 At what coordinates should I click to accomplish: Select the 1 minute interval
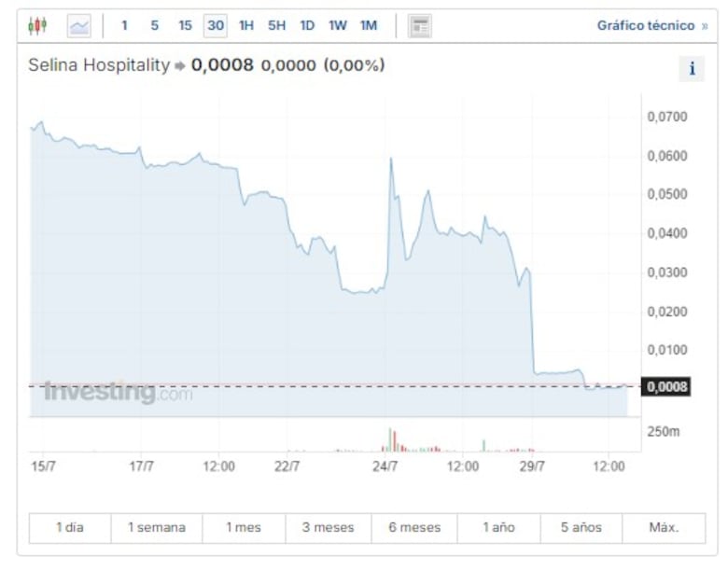(x=124, y=26)
